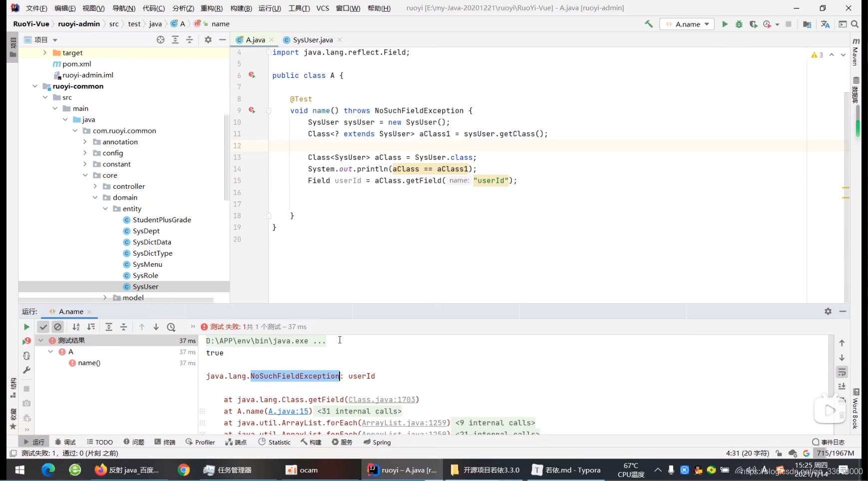The image size is (868, 481).
Task: Go to previous failed test arrow
Action: pyautogui.click(x=142, y=327)
